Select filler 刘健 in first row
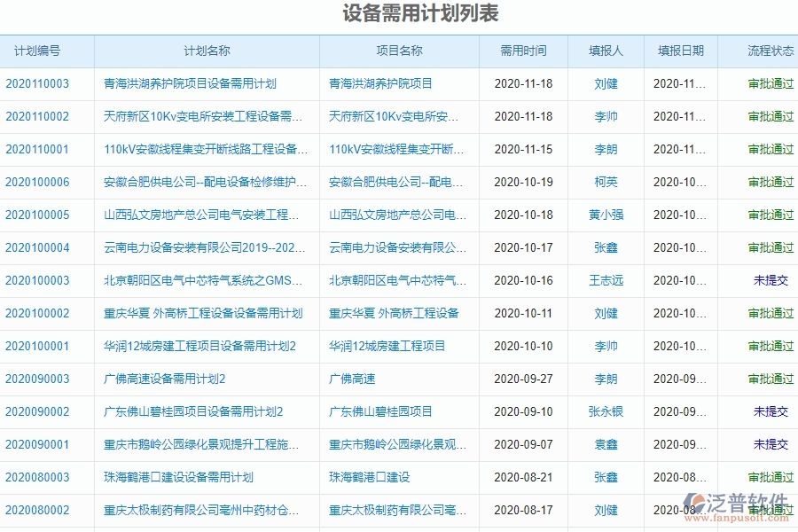This screenshot has height=532, width=798. pyautogui.click(x=605, y=83)
